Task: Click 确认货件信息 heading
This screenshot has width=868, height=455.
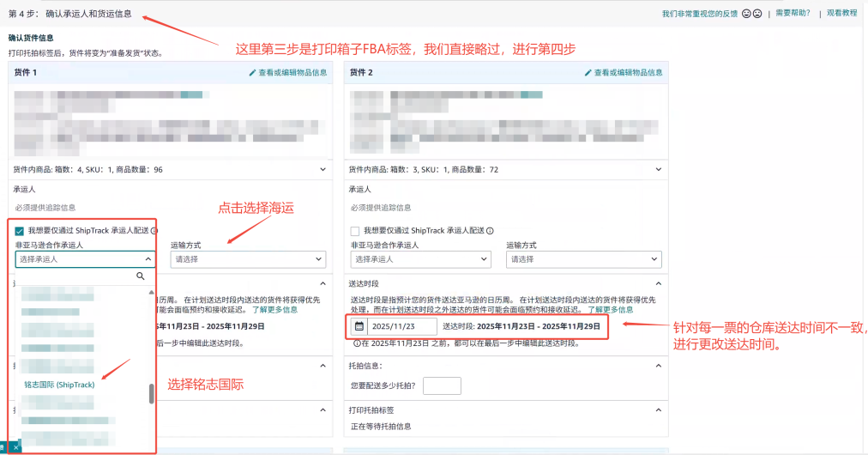Action: tap(31, 38)
